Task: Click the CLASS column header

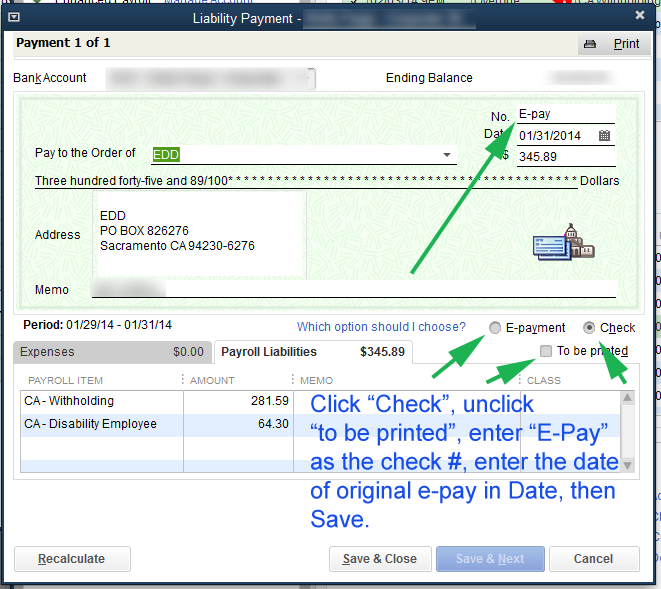Action: click(544, 381)
